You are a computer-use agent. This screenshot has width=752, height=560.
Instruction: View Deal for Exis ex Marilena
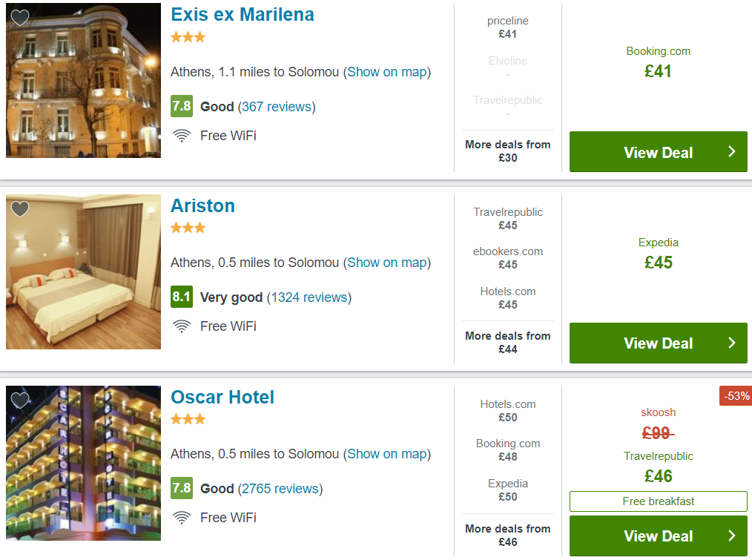pyautogui.click(x=658, y=152)
